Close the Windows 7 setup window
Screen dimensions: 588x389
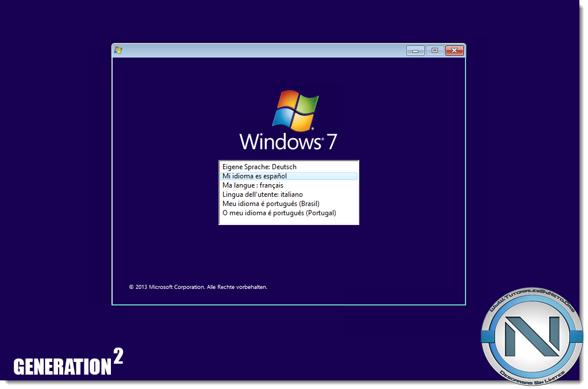tap(455, 51)
